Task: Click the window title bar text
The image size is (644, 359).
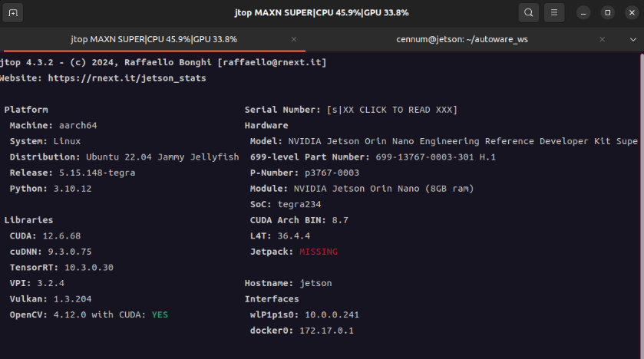Action: [321, 12]
